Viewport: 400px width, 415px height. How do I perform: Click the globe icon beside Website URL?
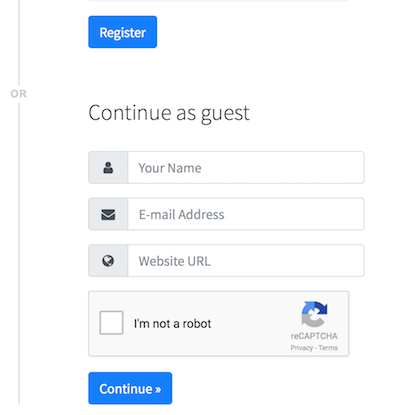[108, 261]
